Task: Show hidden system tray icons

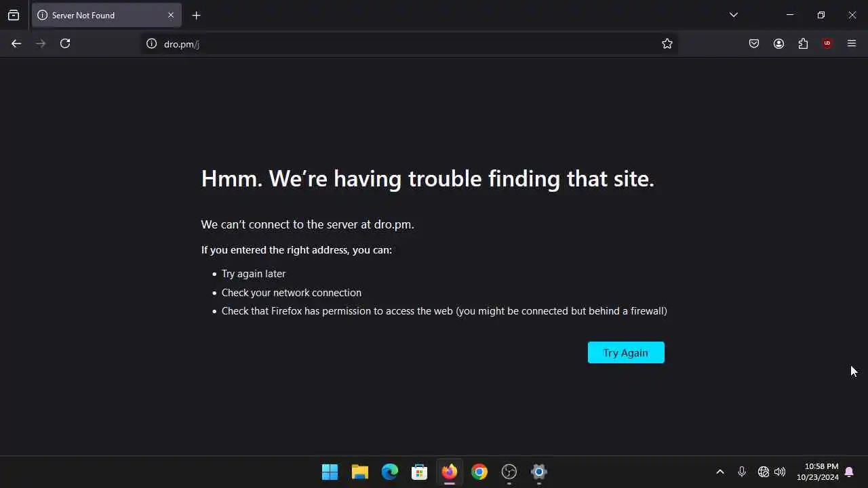Action: (x=720, y=472)
